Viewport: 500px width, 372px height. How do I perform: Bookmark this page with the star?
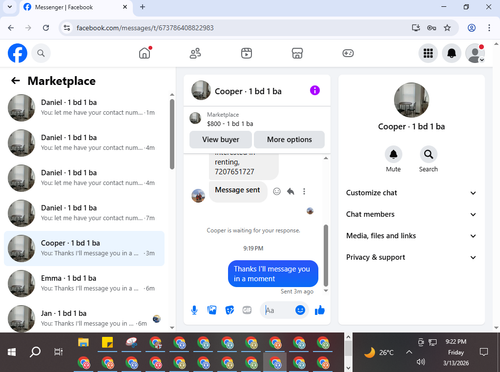(447, 28)
